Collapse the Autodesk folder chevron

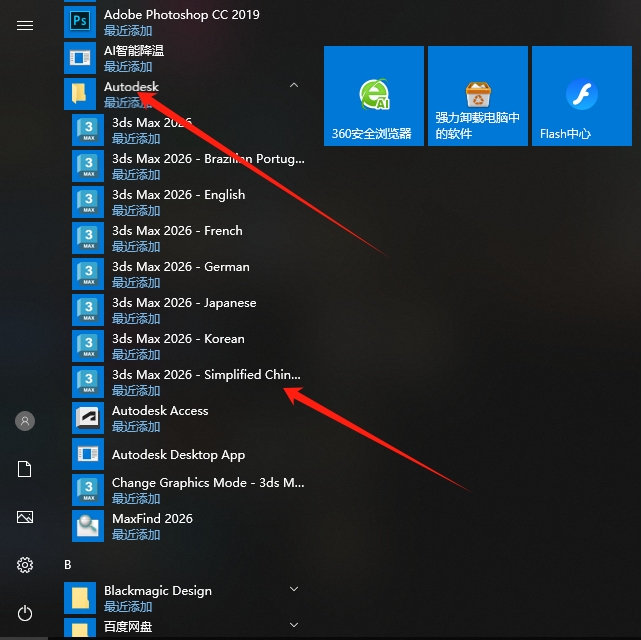(x=293, y=86)
